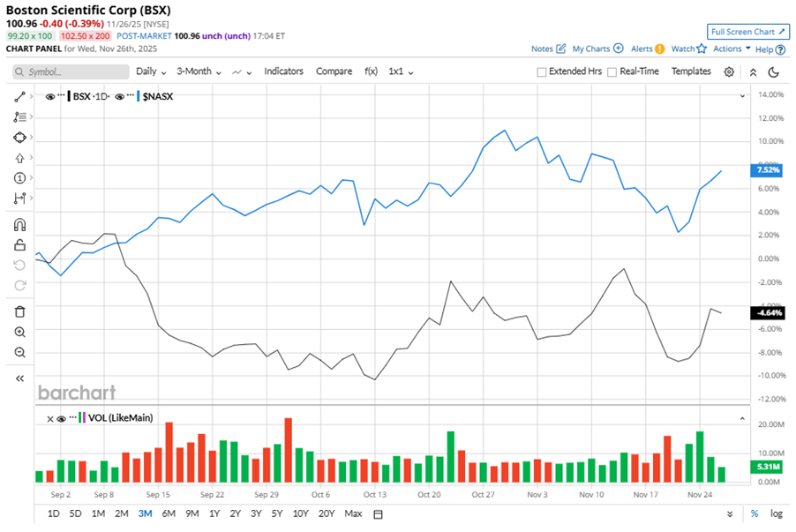Collapse the volume pane chevron
796x532 pixels.
742,419
